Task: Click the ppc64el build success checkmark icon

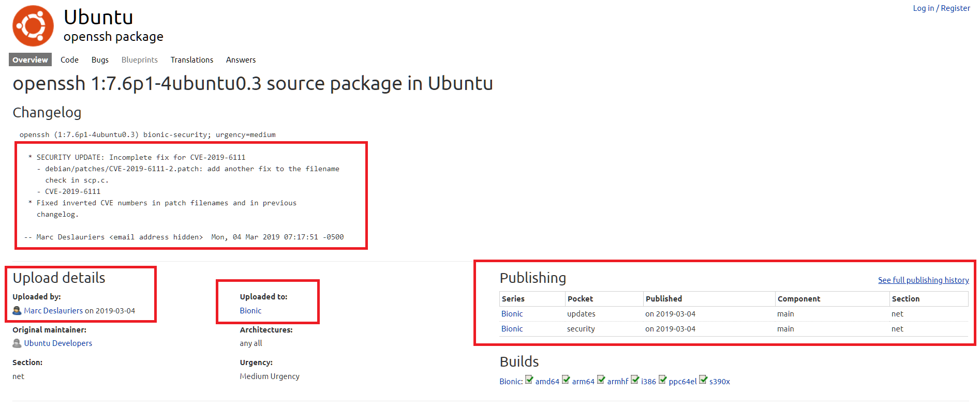Action: point(663,380)
